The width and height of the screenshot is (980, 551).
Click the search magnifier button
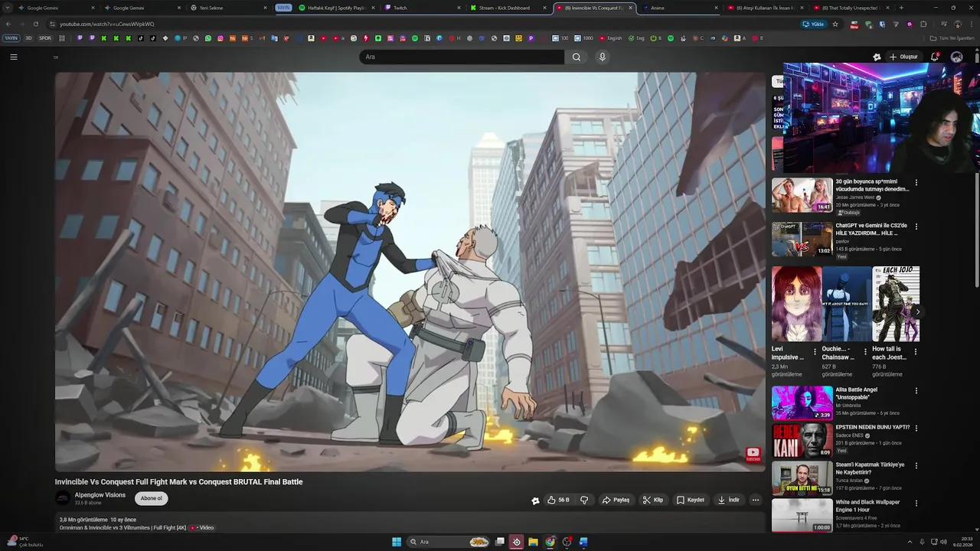coord(577,57)
